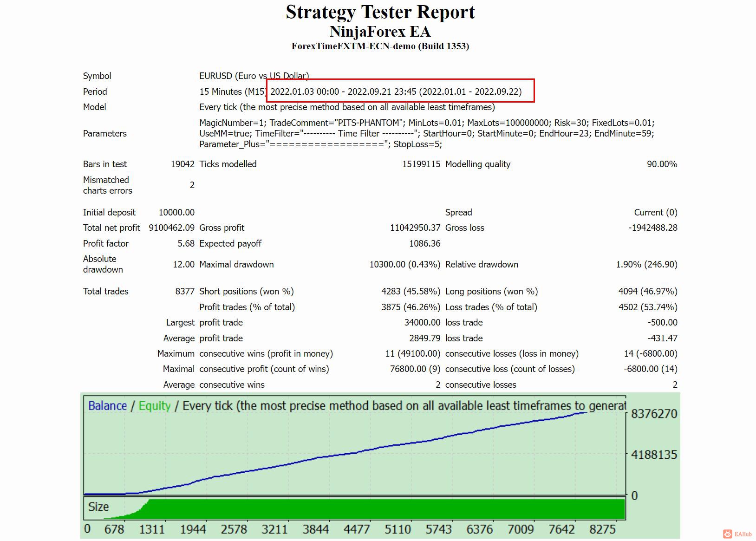Select the "3875 (46.26%)" profit trades value
This screenshot has height=541, width=756.
[411, 307]
